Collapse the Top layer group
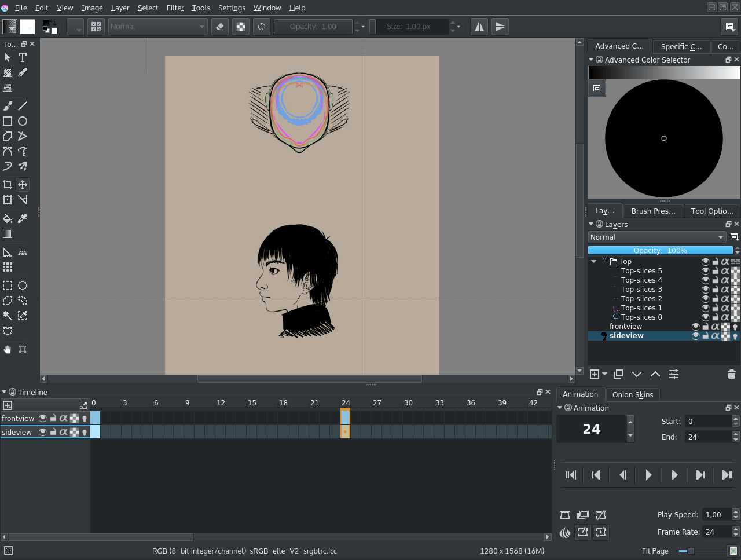741x560 pixels. (x=593, y=261)
